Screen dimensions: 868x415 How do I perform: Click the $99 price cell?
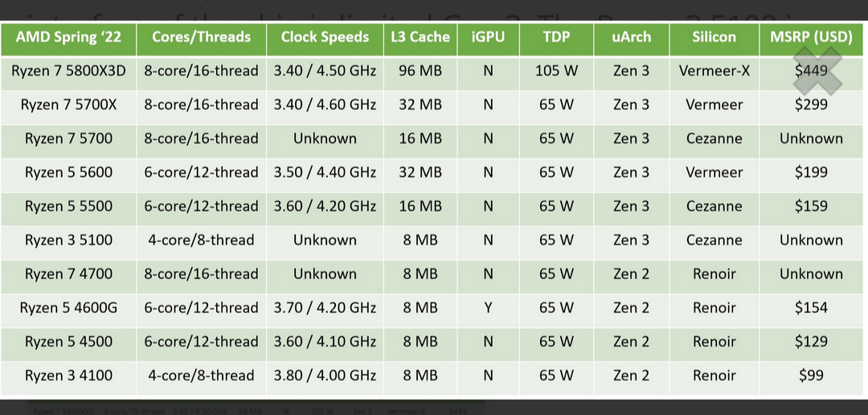coord(811,375)
